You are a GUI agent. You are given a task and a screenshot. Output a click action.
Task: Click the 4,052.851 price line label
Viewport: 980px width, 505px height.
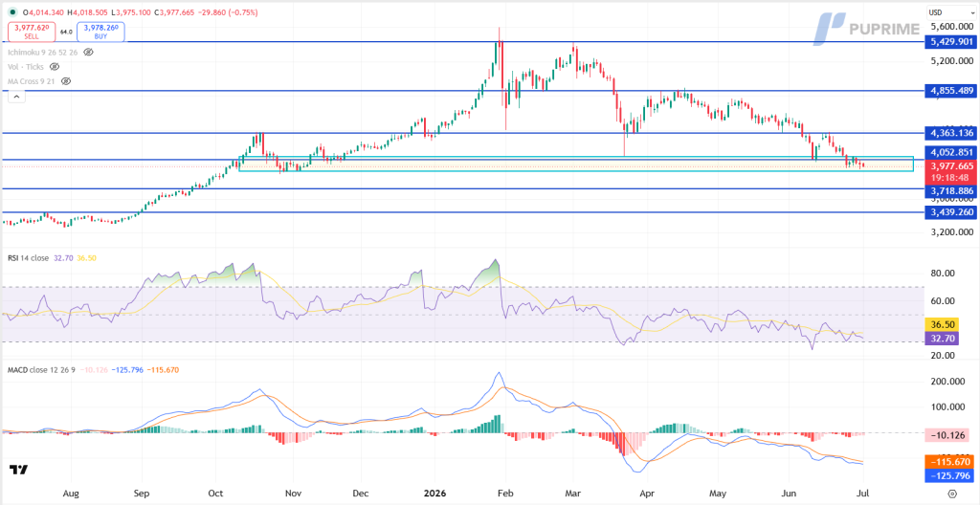950,152
